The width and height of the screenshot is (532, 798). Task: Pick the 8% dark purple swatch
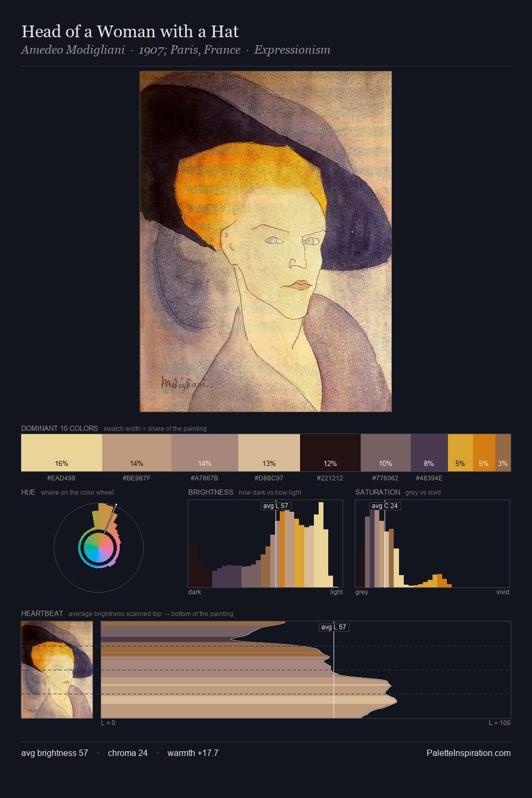click(x=429, y=453)
